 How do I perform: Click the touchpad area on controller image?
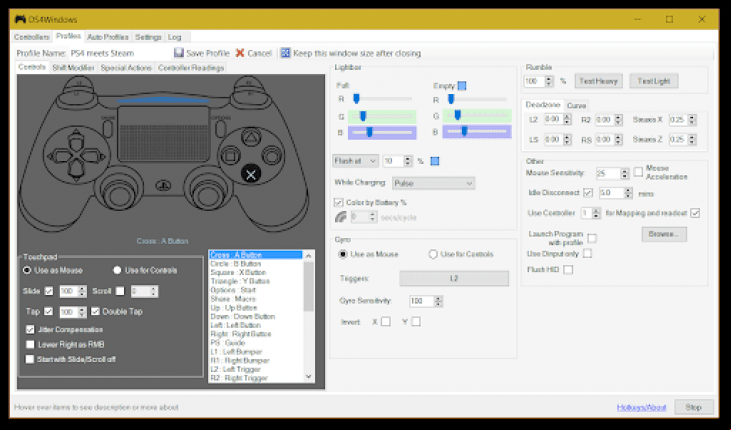[x=163, y=133]
